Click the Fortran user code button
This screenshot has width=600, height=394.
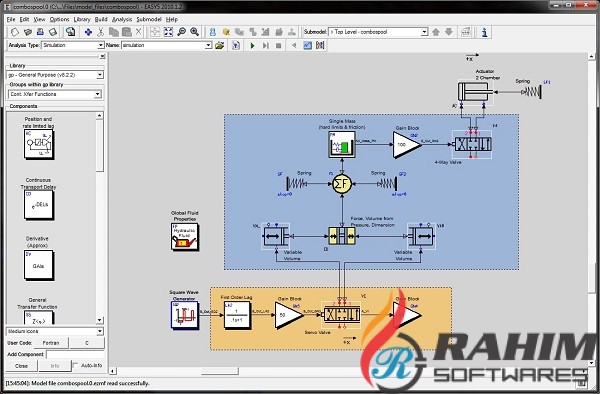click(51, 343)
